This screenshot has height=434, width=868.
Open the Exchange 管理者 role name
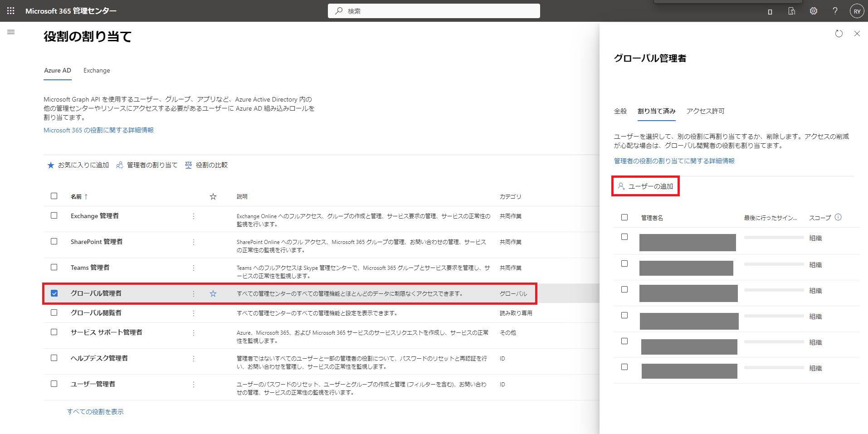[95, 216]
